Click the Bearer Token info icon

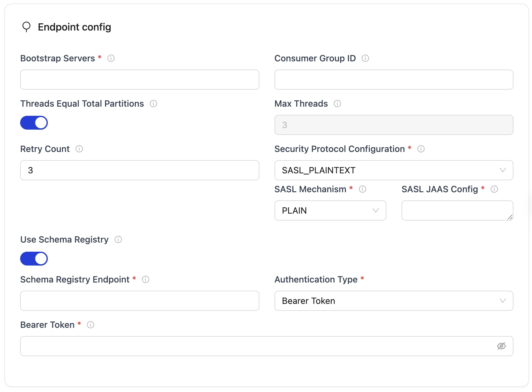click(x=91, y=325)
